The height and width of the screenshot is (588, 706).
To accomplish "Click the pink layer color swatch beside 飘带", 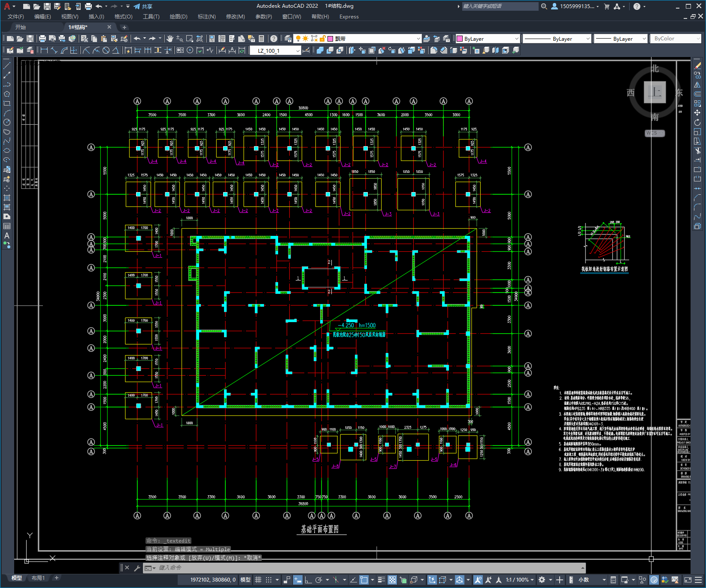I will 330,39.
